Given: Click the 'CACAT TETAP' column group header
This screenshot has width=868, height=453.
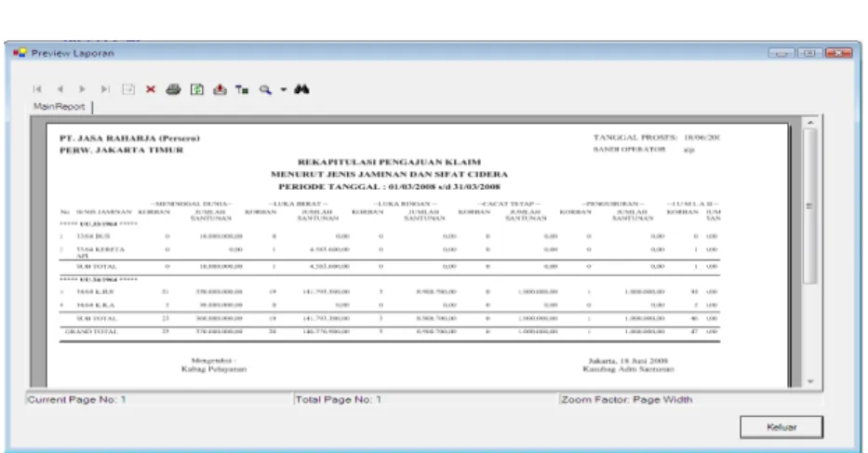Looking at the screenshot, I should point(509,204).
